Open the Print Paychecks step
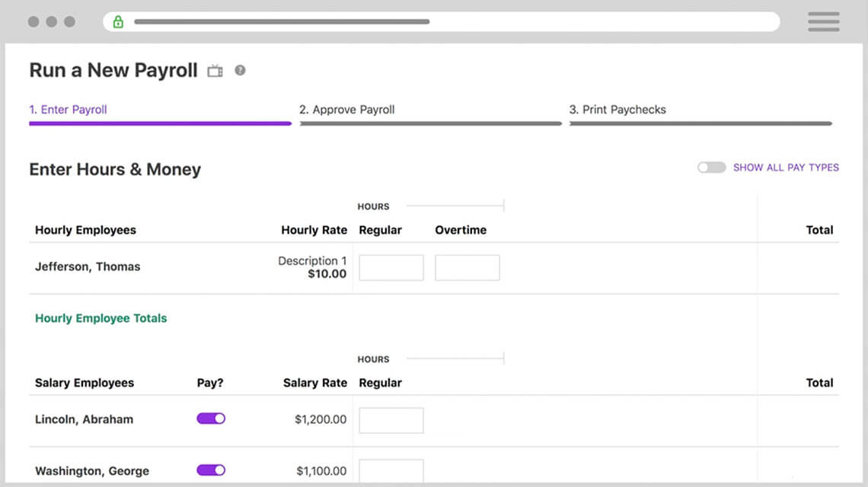The image size is (868, 487). pos(618,110)
